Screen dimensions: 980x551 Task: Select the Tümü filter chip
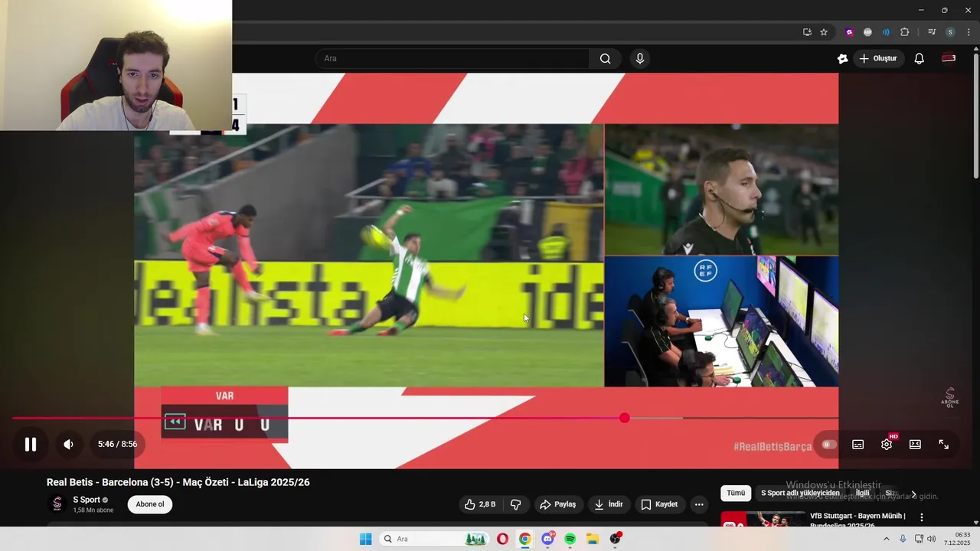point(736,494)
